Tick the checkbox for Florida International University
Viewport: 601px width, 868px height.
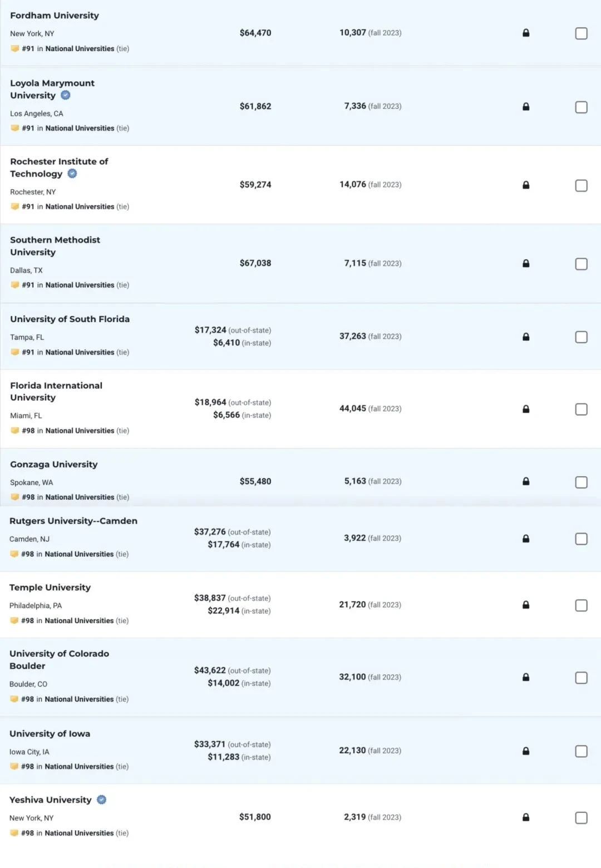pyautogui.click(x=581, y=409)
